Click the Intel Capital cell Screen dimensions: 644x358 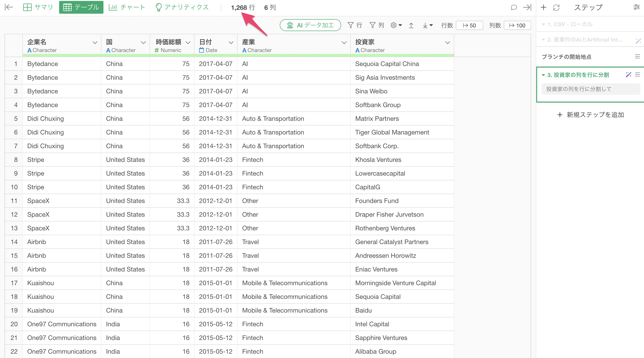[402, 324]
